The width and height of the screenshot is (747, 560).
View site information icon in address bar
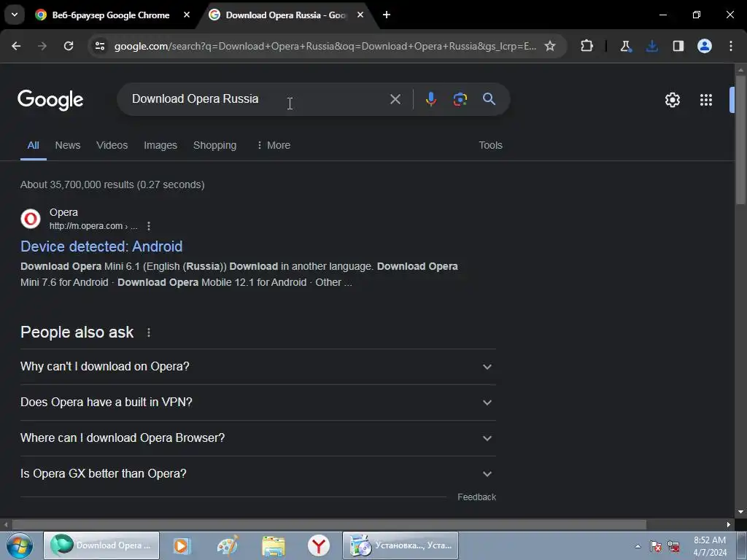point(99,46)
